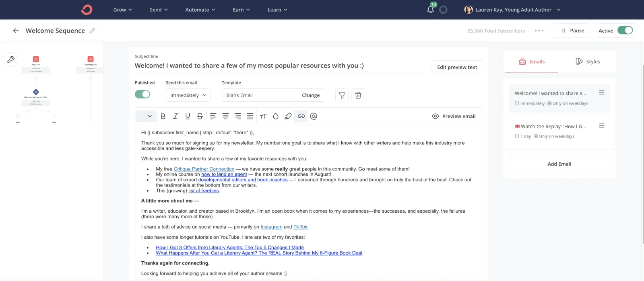This screenshot has width=644, height=281.
Task: Go back using the left arrow
Action: click(16, 31)
